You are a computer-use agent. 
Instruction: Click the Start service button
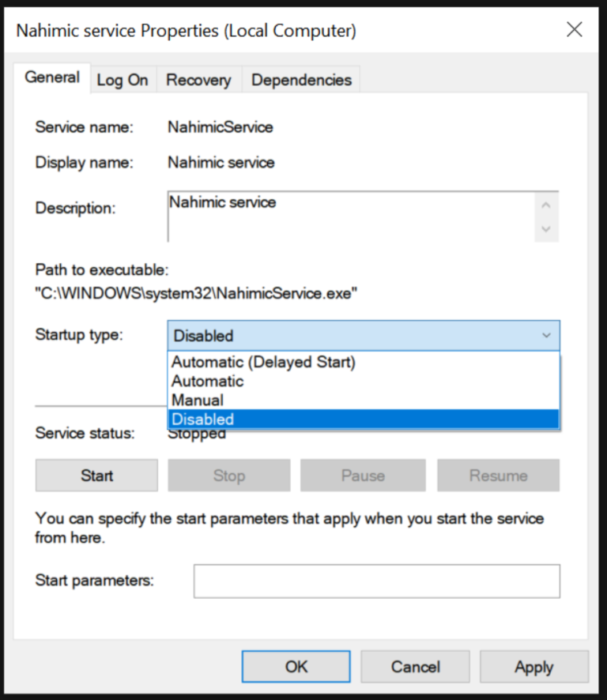tap(96, 476)
